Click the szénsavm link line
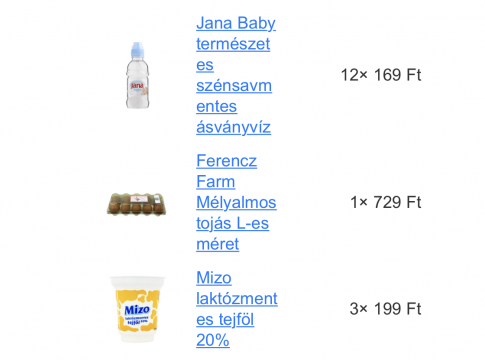Image resolution: width=485 pixels, height=360 pixels. 234,86
